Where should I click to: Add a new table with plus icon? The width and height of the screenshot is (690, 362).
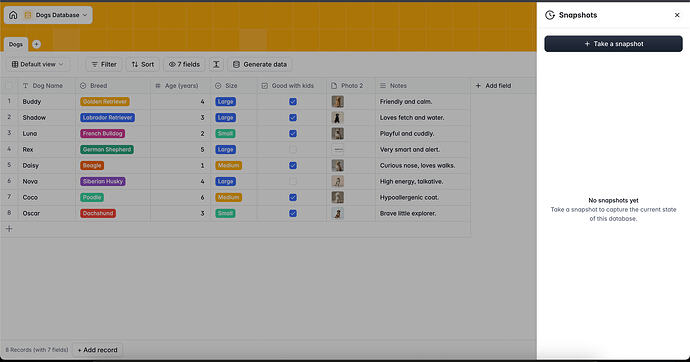coord(37,44)
